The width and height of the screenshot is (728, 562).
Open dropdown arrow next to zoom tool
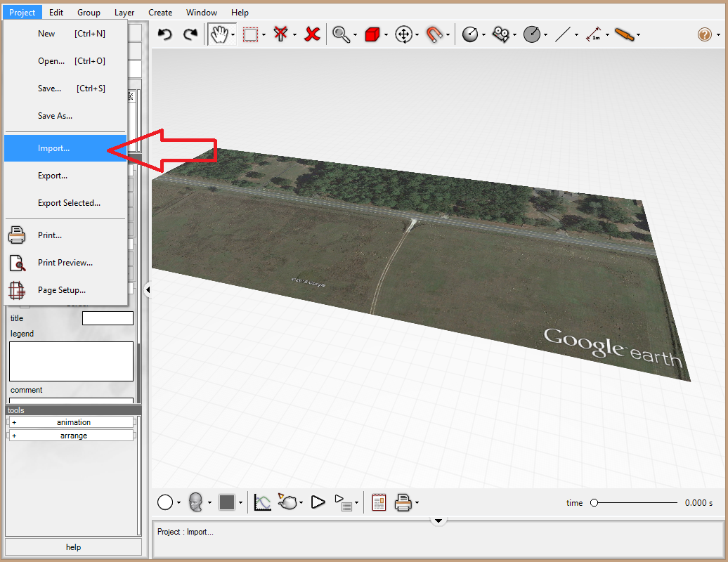pyautogui.click(x=355, y=35)
